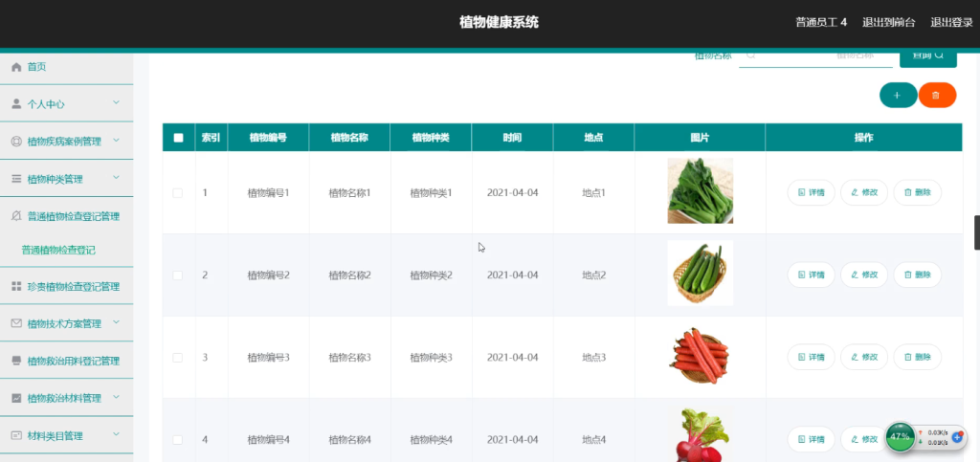
Task: Check the checkbox for row 1
Action: point(177,193)
